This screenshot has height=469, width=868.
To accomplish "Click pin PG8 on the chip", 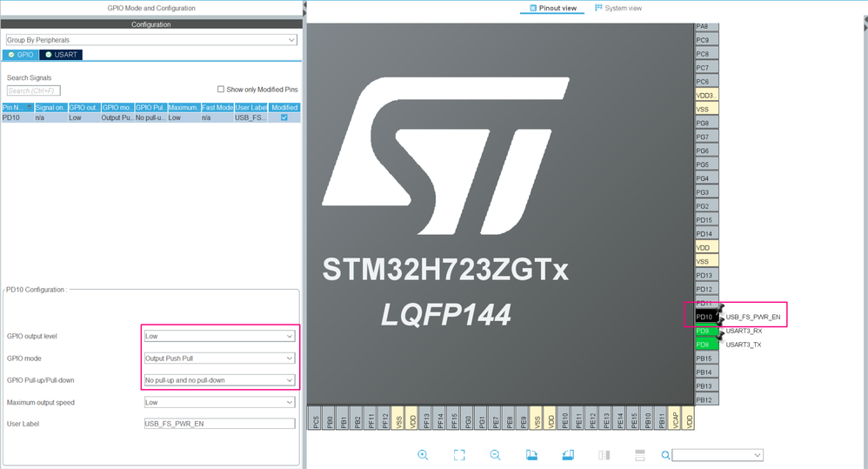I will (x=706, y=123).
